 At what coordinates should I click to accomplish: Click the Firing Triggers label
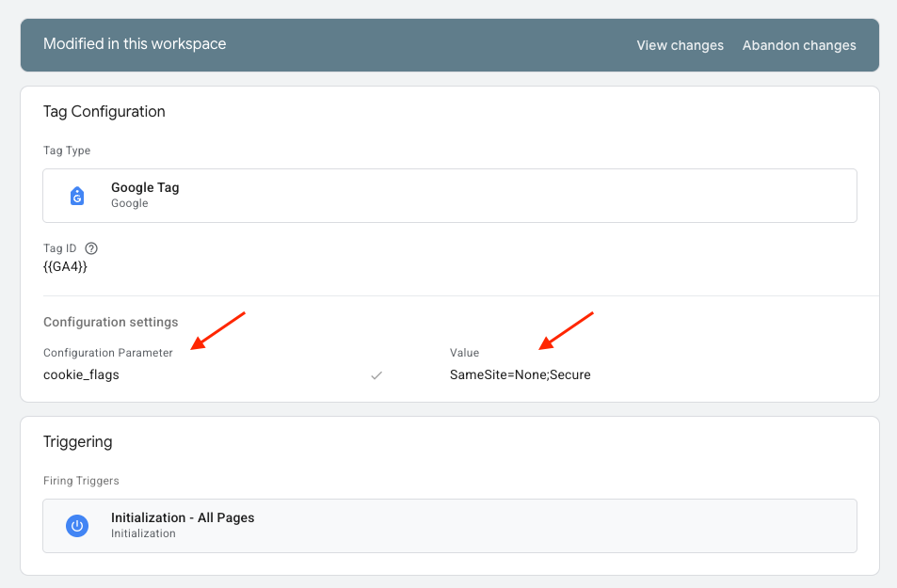pos(81,481)
